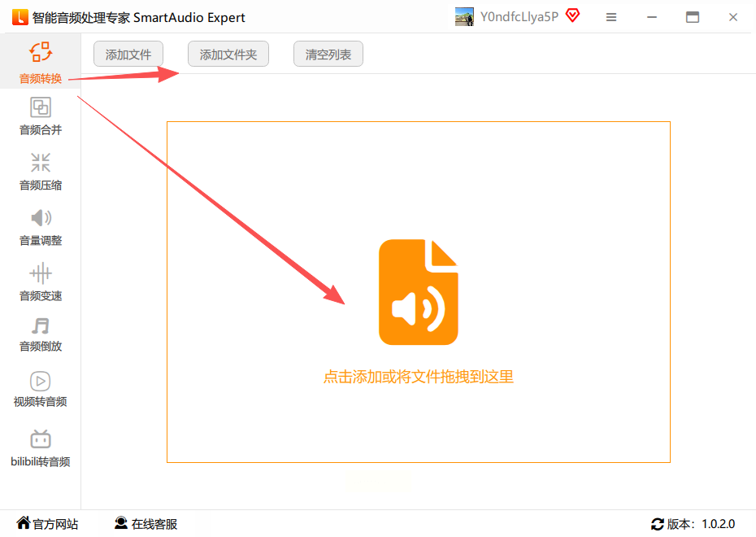
Task: Open the 视频转音频 video to audio tool
Action: click(x=41, y=381)
